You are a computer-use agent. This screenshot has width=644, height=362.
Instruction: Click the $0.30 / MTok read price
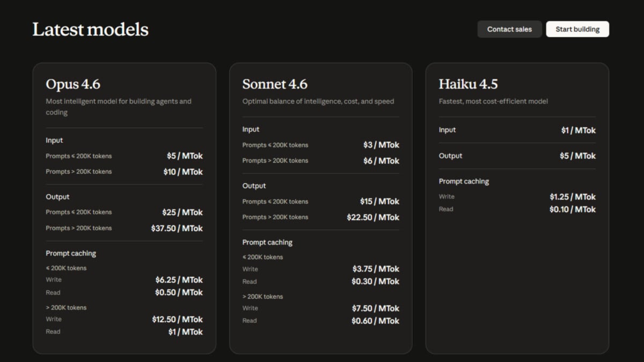(376, 282)
